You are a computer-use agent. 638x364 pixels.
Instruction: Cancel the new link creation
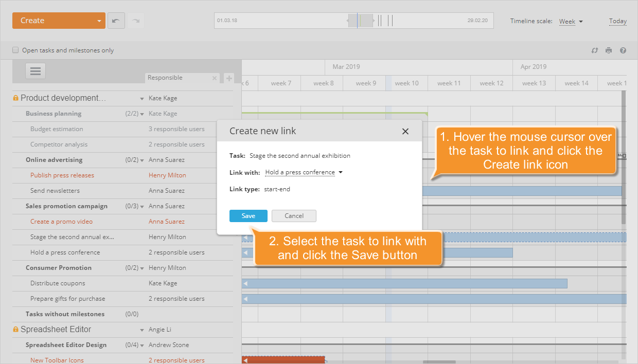[x=294, y=216]
